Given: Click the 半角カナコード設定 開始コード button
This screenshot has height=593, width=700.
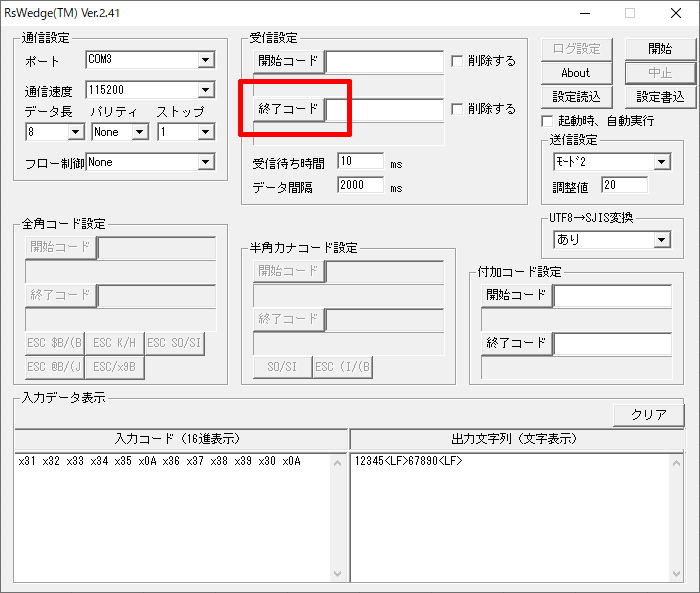Looking at the screenshot, I should [288, 271].
